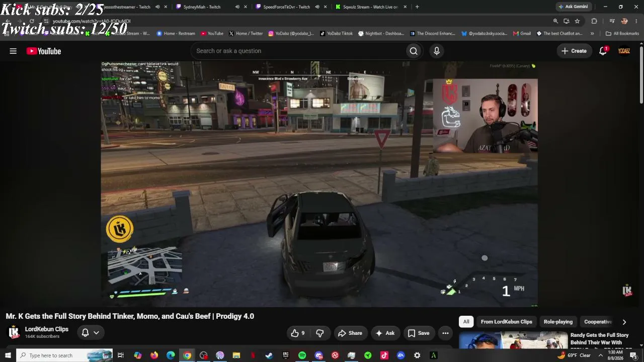Open Microsoft Edge from the taskbar
The height and width of the screenshot is (362, 644).
pos(171,355)
